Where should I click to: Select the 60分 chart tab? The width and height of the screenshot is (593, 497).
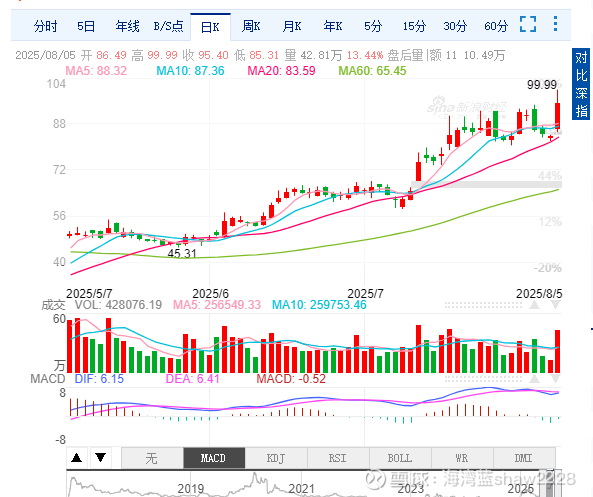pyautogui.click(x=496, y=26)
